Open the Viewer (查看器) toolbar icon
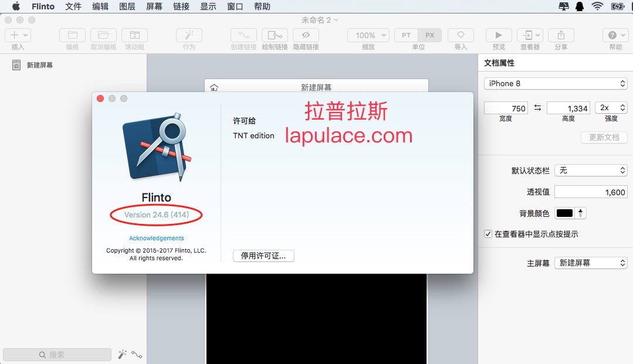633x364 pixels. click(530, 35)
